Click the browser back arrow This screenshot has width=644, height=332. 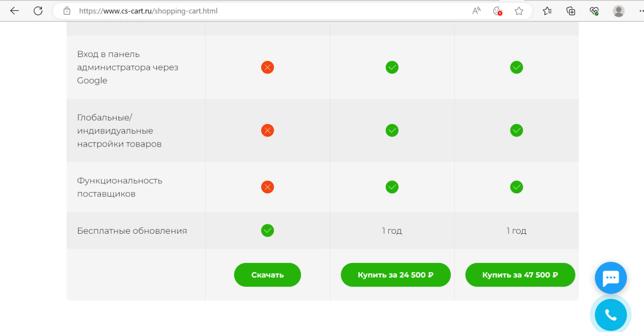pyautogui.click(x=14, y=11)
